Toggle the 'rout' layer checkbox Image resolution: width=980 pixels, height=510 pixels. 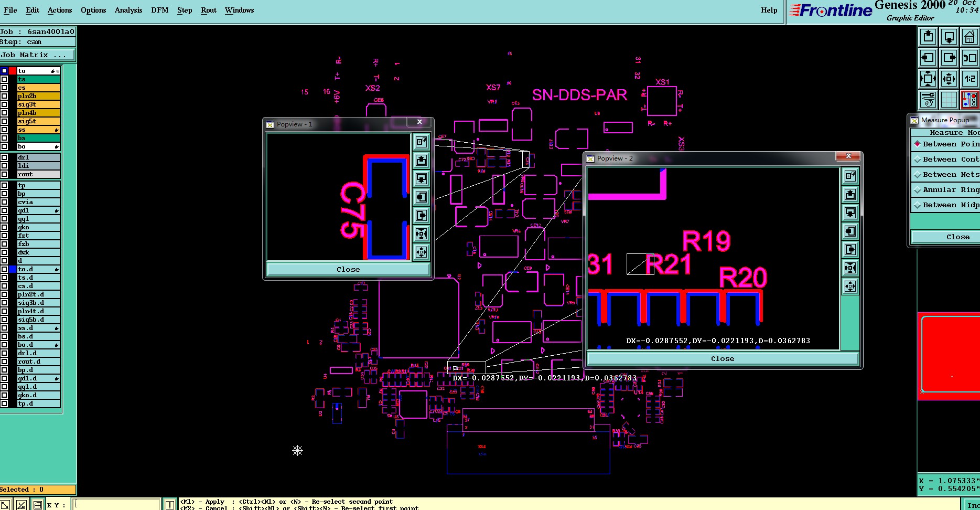coord(4,174)
